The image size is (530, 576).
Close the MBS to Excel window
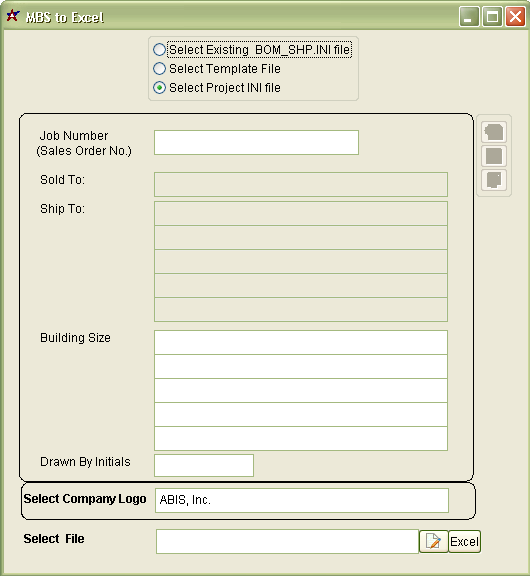(515, 17)
